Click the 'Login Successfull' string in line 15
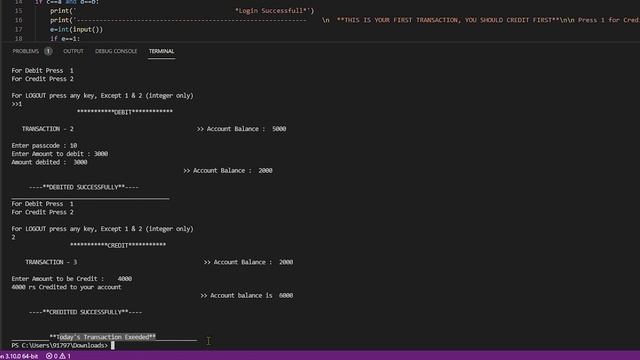 pos(272,11)
